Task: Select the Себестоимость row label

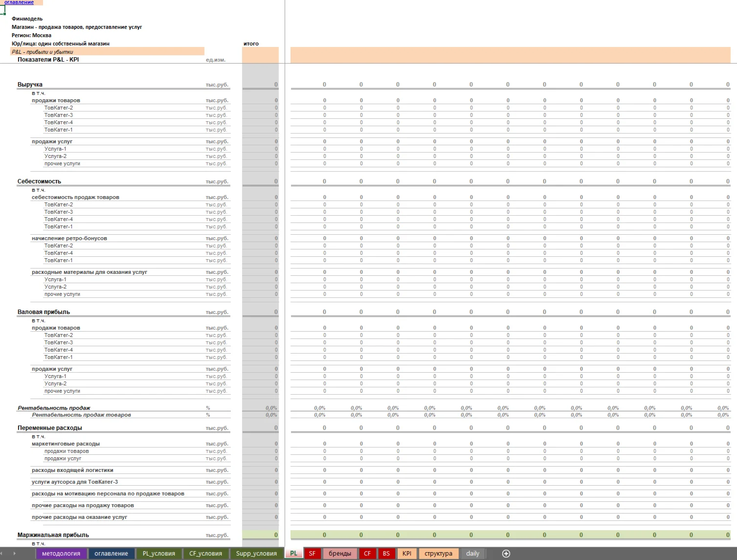Action: click(39, 181)
